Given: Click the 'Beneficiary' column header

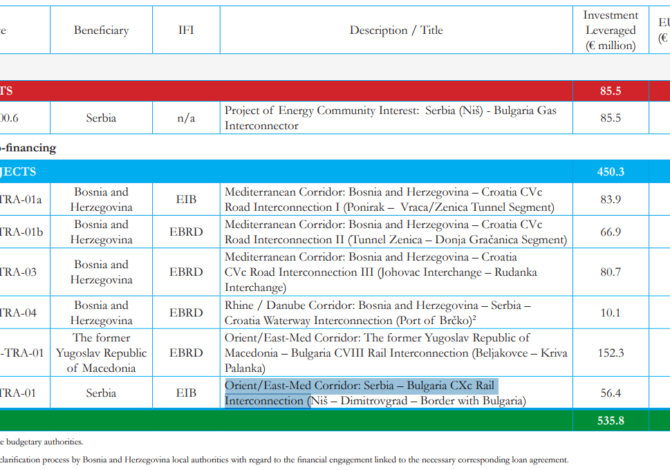Looking at the screenshot, I should tap(101, 30).
